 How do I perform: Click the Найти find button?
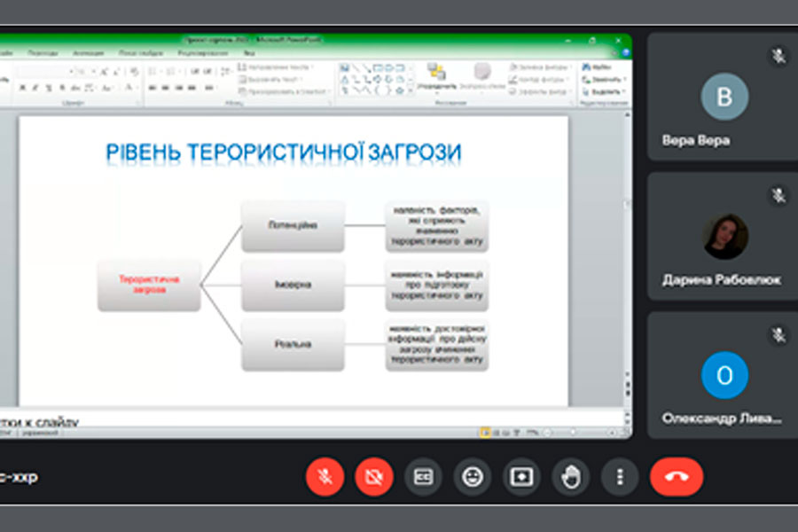pyautogui.click(x=597, y=67)
